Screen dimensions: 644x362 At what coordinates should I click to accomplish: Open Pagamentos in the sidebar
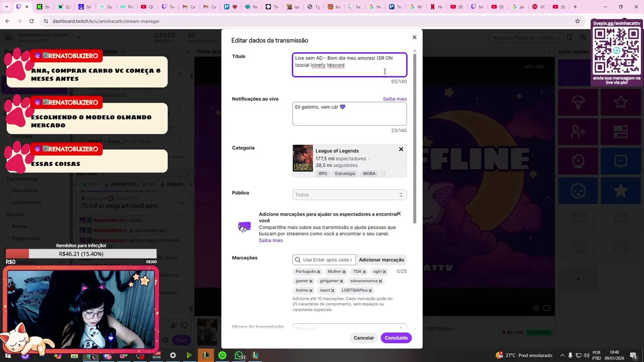coord(26,238)
